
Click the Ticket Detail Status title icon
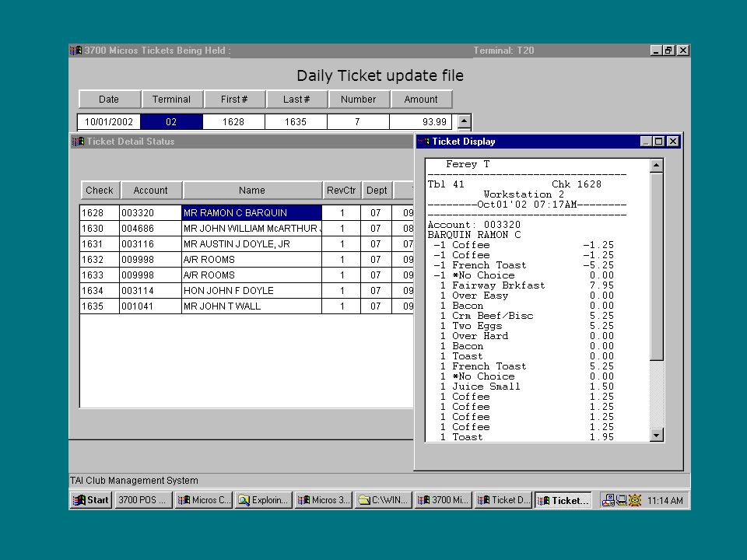pos(78,142)
